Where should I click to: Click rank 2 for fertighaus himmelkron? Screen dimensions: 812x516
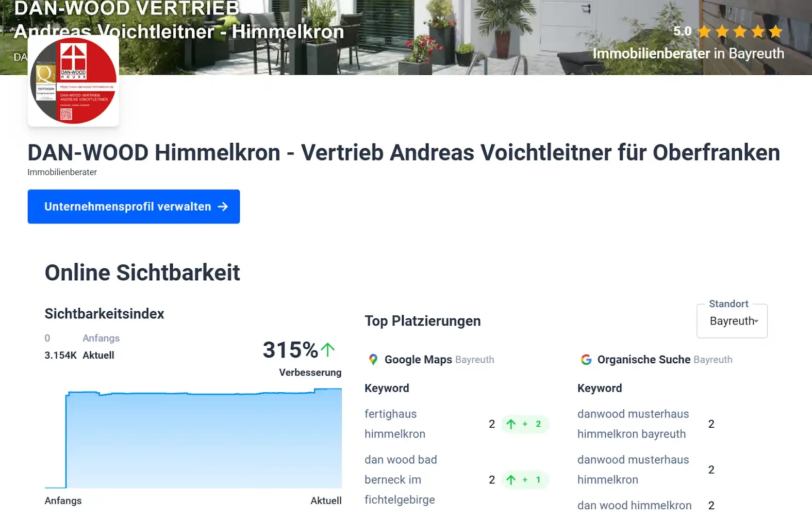click(x=492, y=424)
